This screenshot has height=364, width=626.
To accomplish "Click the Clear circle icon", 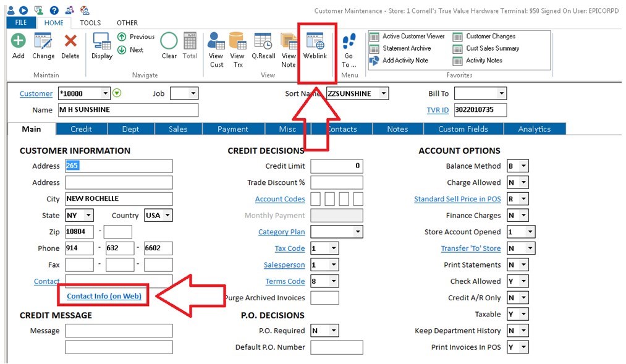I will (169, 41).
